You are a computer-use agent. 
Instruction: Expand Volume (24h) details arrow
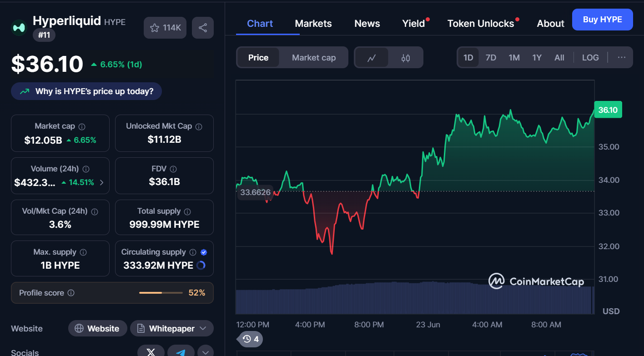(x=101, y=183)
